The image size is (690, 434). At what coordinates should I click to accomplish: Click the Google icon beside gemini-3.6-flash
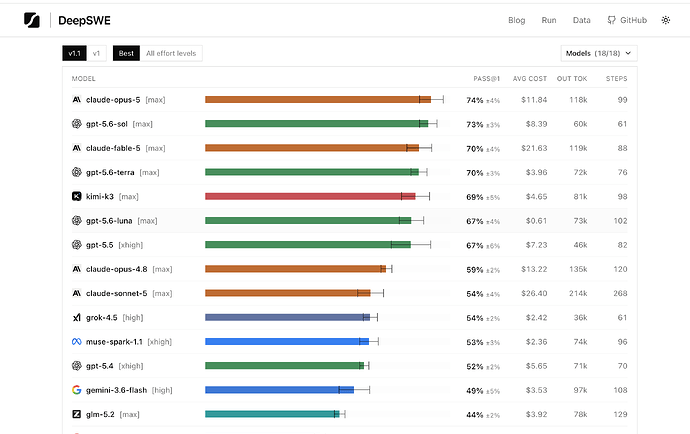tap(77, 390)
